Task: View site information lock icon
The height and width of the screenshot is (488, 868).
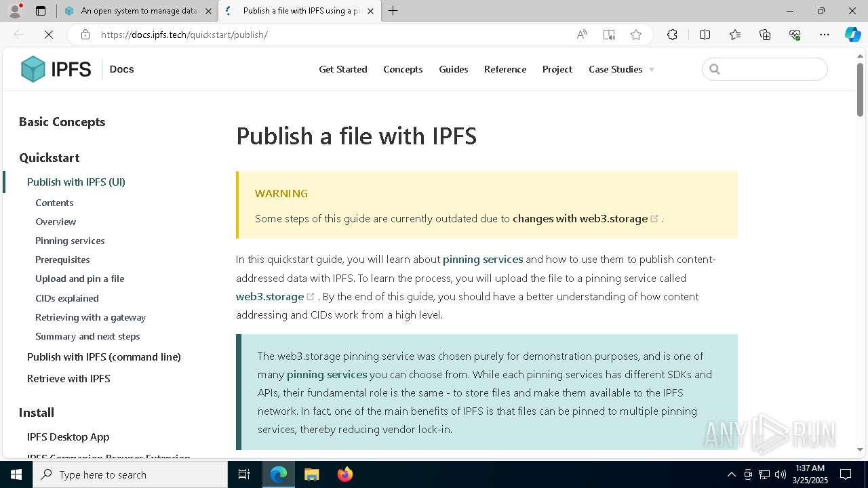Action: click(85, 35)
